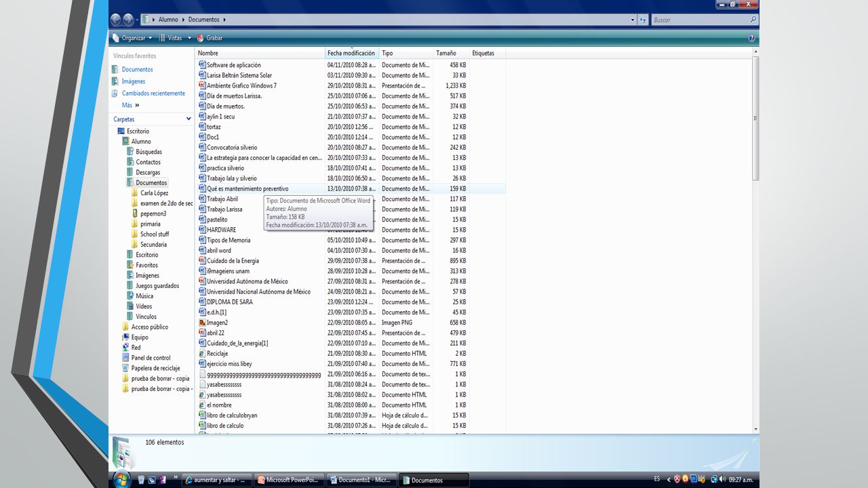Screen dimensions: 868x488
Task: Refresh the Documentos folder view
Action: 643,20
